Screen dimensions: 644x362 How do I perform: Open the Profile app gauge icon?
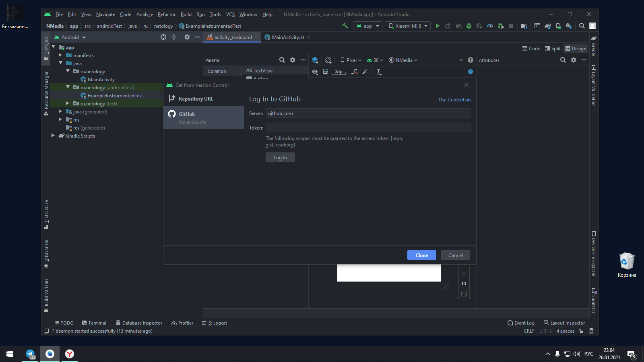coord(490,26)
